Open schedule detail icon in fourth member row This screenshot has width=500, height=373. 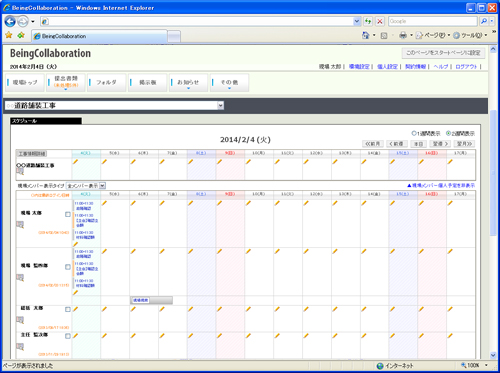coord(20,347)
